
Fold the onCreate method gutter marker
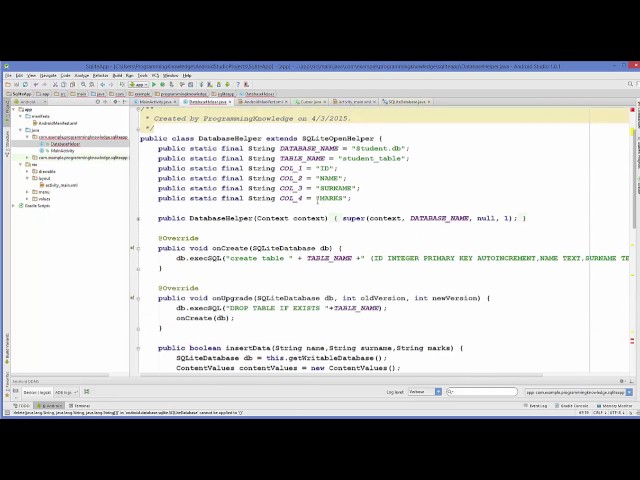click(138, 248)
